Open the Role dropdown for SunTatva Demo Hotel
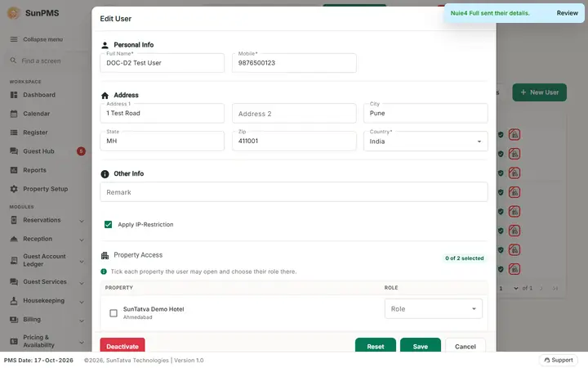Image resolution: width=588 pixels, height=368 pixels. pyautogui.click(x=434, y=308)
